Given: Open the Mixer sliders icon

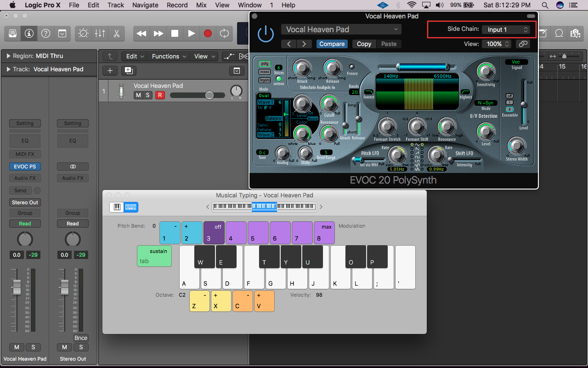Looking at the screenshot, I should pyautogui.click(x=99, y=33).
